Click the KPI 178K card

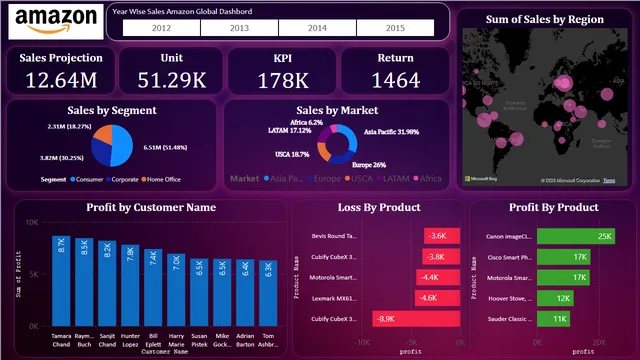click(282, 71)
